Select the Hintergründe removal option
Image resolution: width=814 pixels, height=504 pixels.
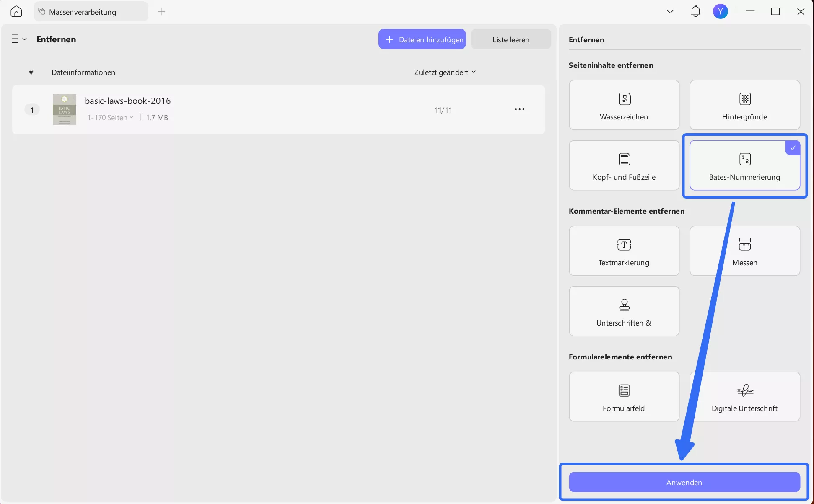[x=744, y=105]
